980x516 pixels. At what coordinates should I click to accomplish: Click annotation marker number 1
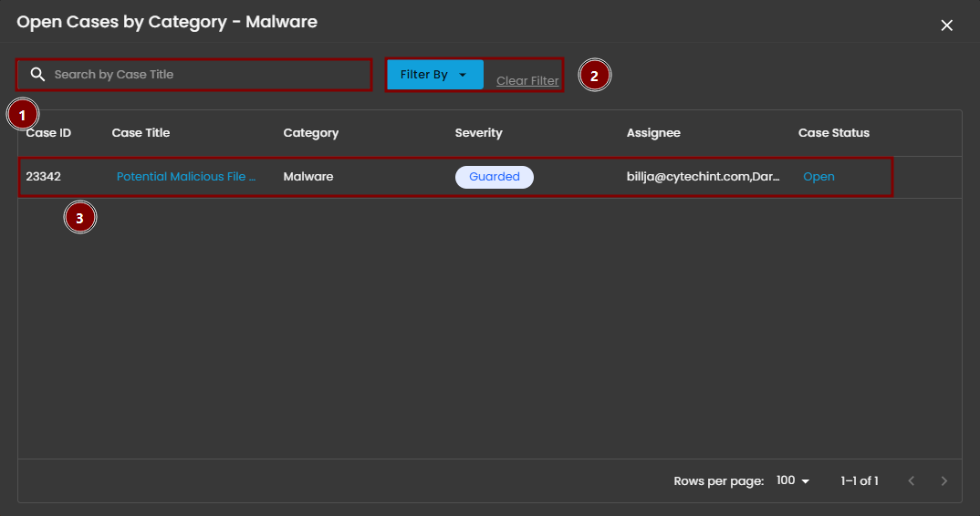point(22,115)
